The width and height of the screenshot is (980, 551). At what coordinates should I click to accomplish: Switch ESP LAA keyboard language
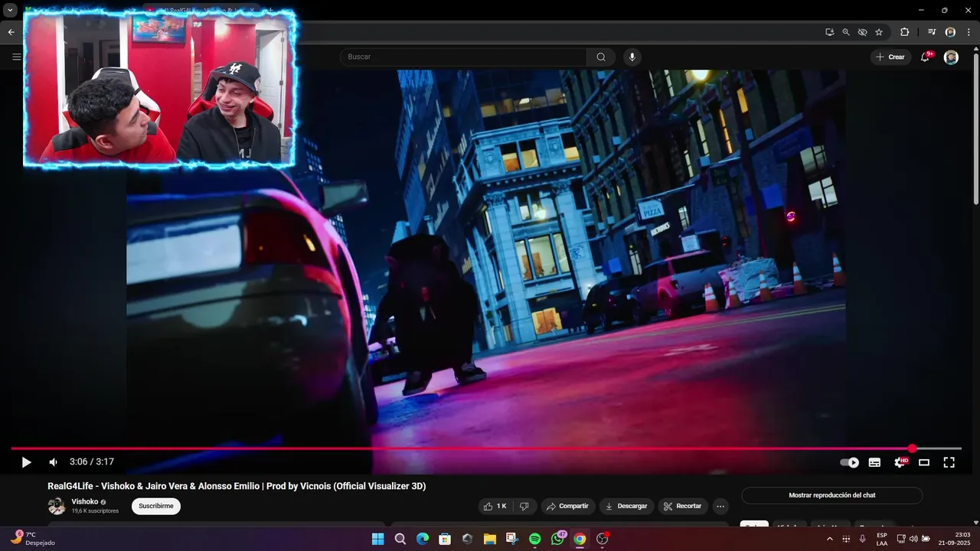click(x=882, y=539)
